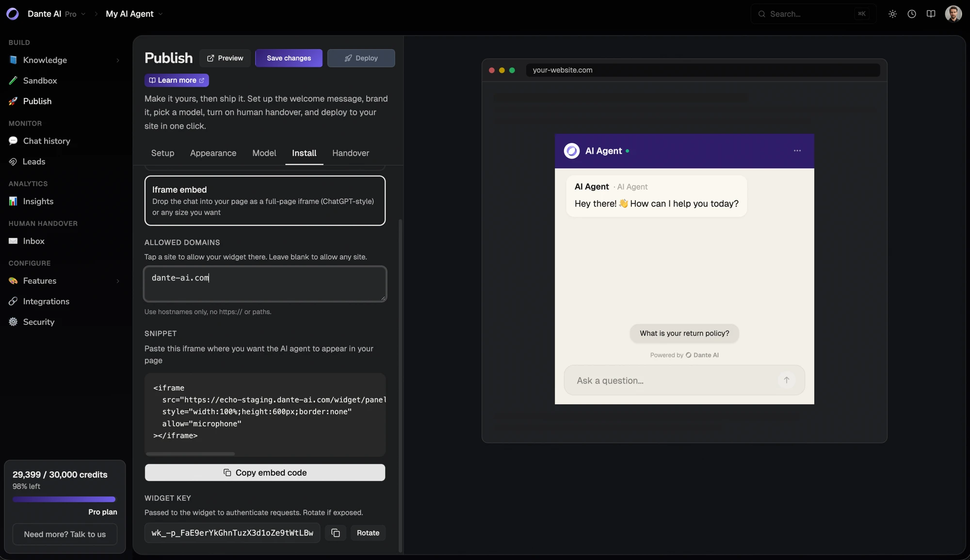Click the Deploy button
970x560 pixels.
pyautogui.click(x=361, y=58)
